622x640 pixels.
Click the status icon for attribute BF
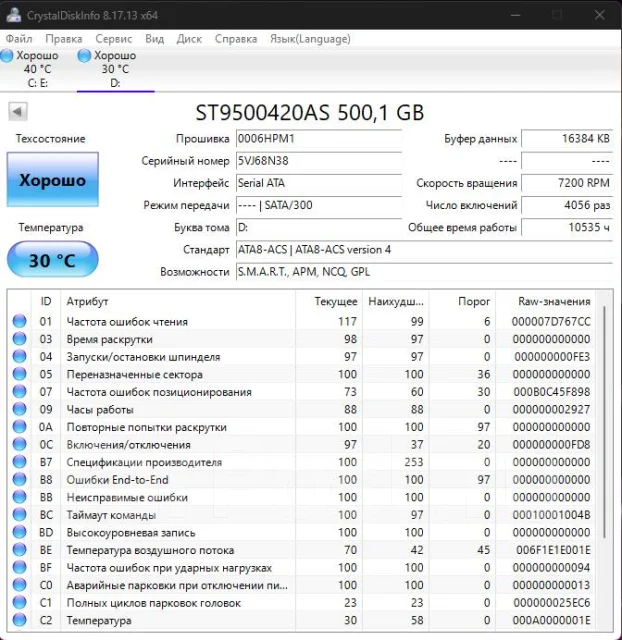(19, 567)
